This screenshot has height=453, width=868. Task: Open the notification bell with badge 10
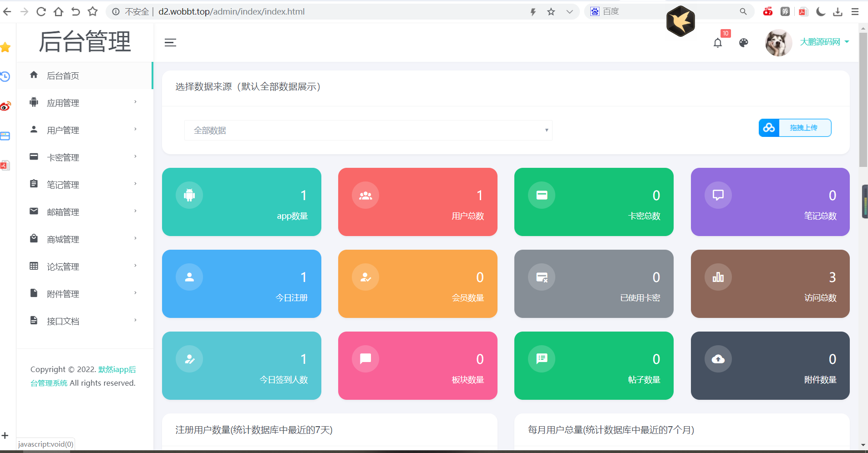click(x=718, y=42)
